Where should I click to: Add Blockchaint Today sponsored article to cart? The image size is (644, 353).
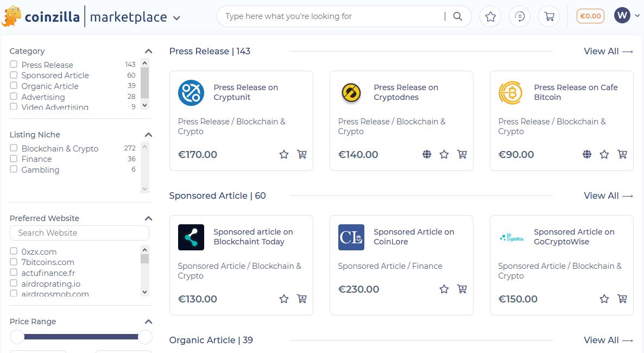(302, 299)
